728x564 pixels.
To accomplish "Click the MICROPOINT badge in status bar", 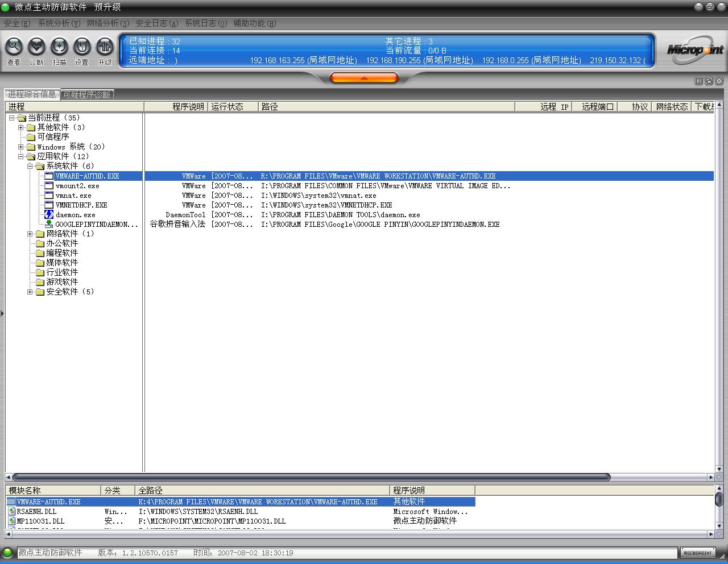I will coord(697,553).
